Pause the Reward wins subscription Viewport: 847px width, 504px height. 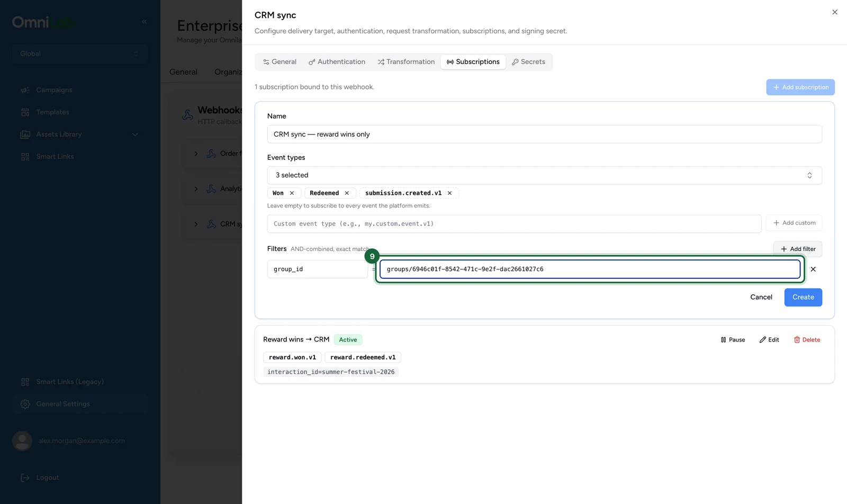pyautogui.click(x=733, y=340)
